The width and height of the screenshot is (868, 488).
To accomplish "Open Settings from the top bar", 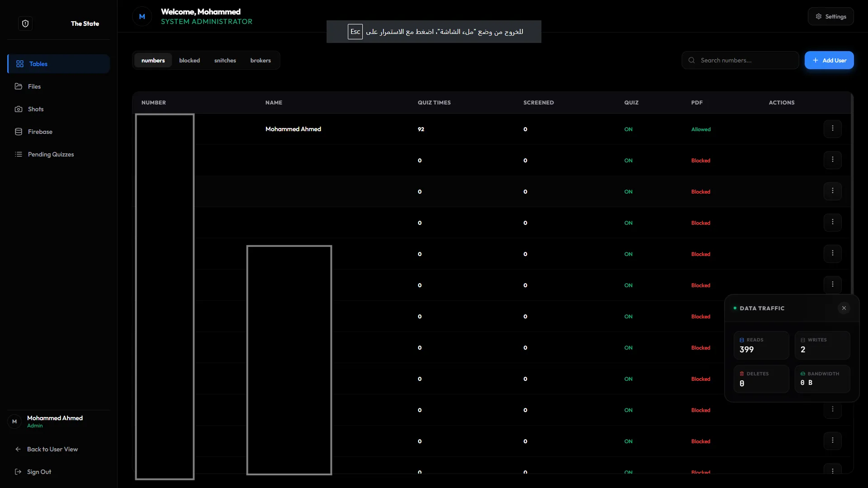I will pos(831,16).
